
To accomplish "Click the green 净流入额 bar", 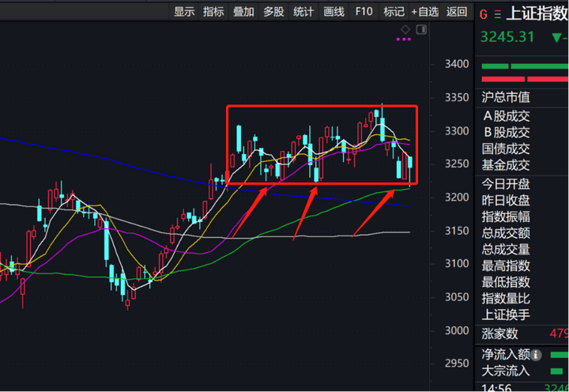I will coord(560,355).
